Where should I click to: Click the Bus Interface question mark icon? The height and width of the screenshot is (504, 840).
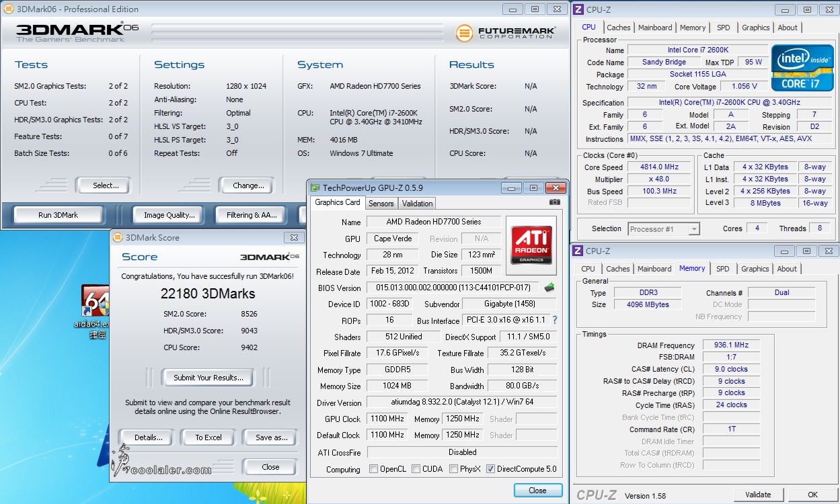coord(555,321)
